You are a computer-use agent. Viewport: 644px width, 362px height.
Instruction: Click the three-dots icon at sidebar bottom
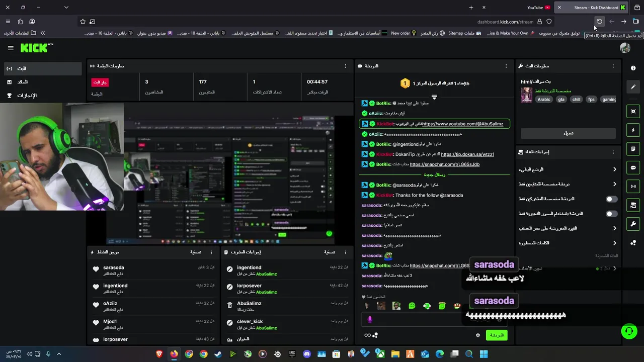point(633,243)
